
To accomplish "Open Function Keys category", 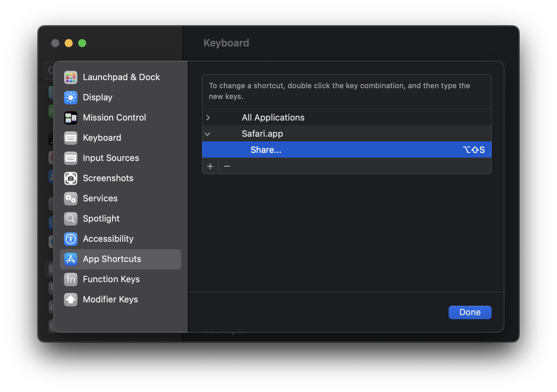I will [121, 279].
